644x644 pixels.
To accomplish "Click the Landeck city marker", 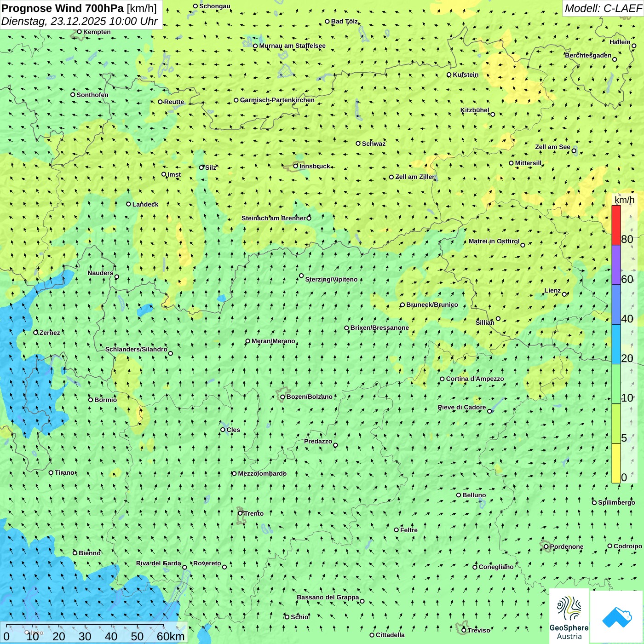I will (128, 204).
